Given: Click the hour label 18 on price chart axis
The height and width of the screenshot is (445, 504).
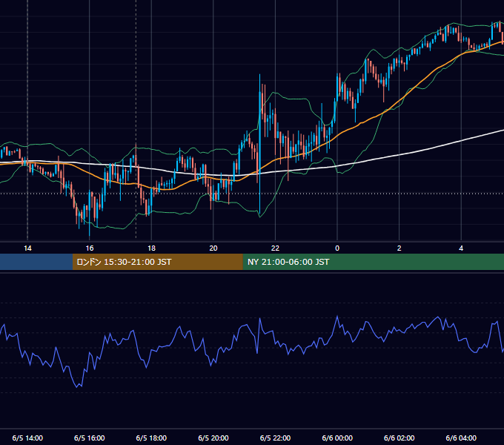Looking at the screenshot, I should pos(151,248).
